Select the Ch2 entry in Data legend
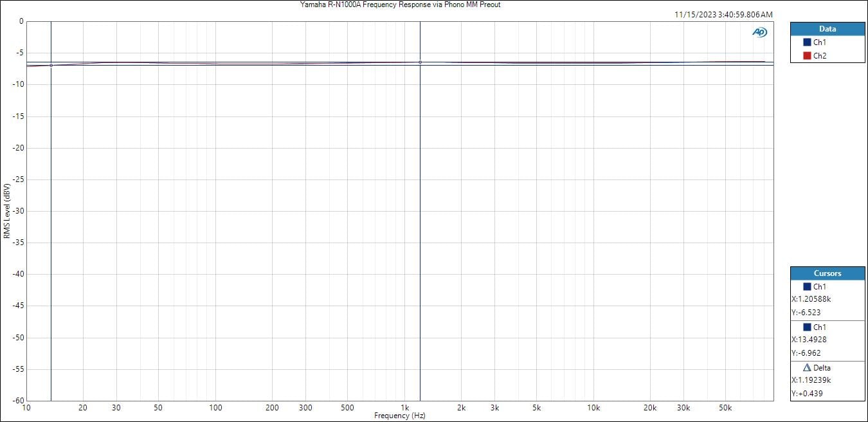 pos(815,55)
